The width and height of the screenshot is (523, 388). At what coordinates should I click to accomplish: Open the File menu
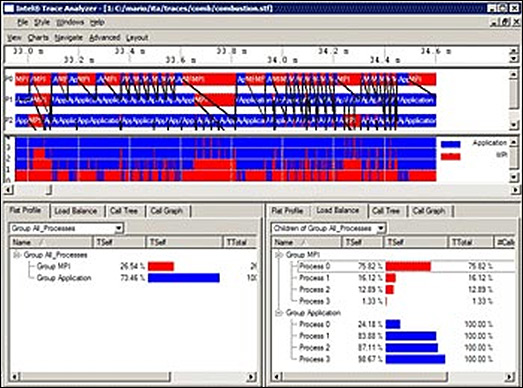pyautogui.click(x=22, y=22)
